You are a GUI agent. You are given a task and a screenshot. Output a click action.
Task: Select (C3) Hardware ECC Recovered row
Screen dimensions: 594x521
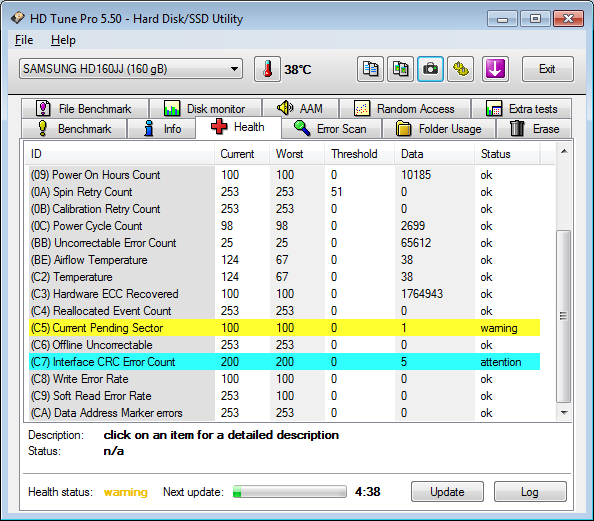click(284, 294)
